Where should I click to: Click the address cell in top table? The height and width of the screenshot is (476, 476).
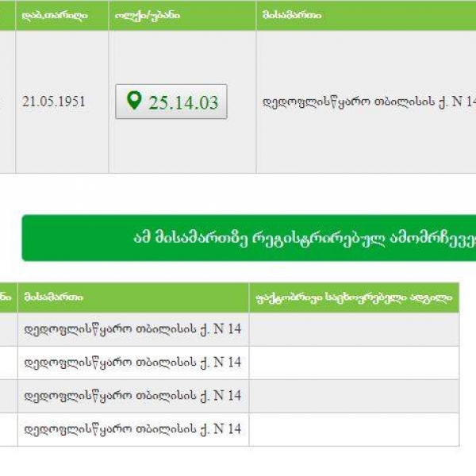pos(366,102)
